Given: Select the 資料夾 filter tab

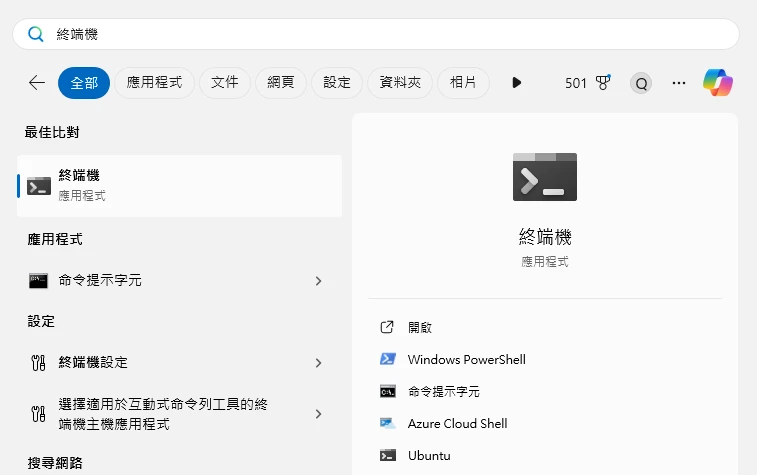Looking at the screenshot, I should coord(400,83).
